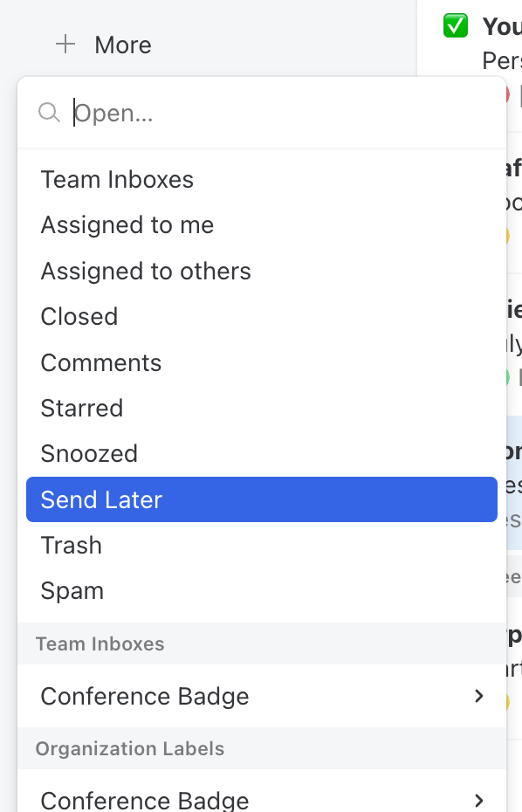Select Conference Badge under Team Inboxes
The height and width of the screenshot is (812, 522).
(262, 696)
